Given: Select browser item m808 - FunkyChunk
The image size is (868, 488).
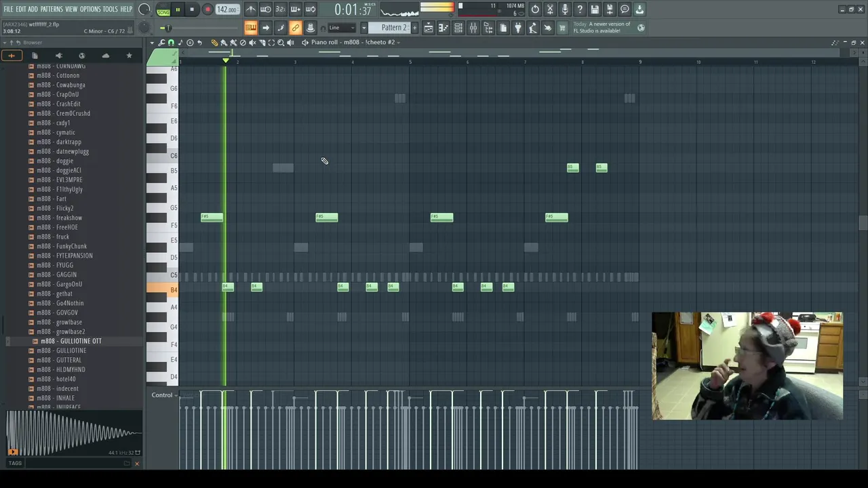Looking at the screenshot, I should point(62,246).
